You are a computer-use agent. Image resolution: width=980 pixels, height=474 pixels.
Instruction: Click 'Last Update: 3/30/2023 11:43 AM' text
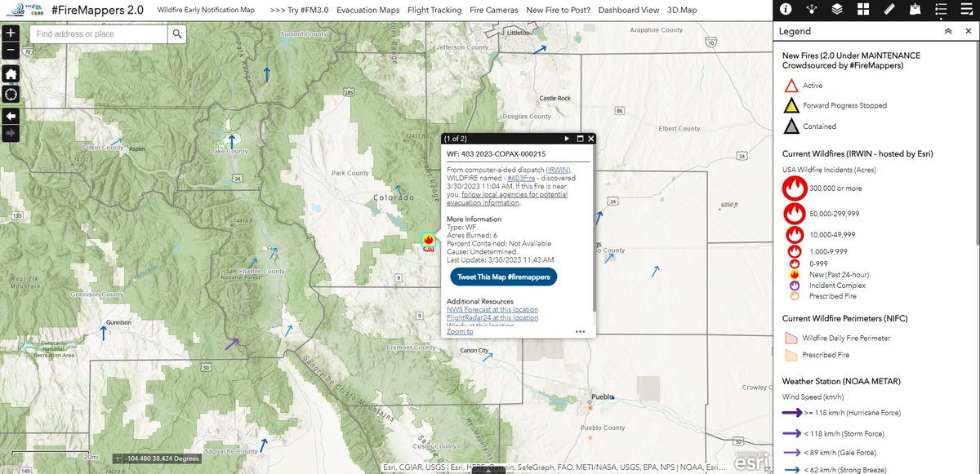[x=501, y=259]
